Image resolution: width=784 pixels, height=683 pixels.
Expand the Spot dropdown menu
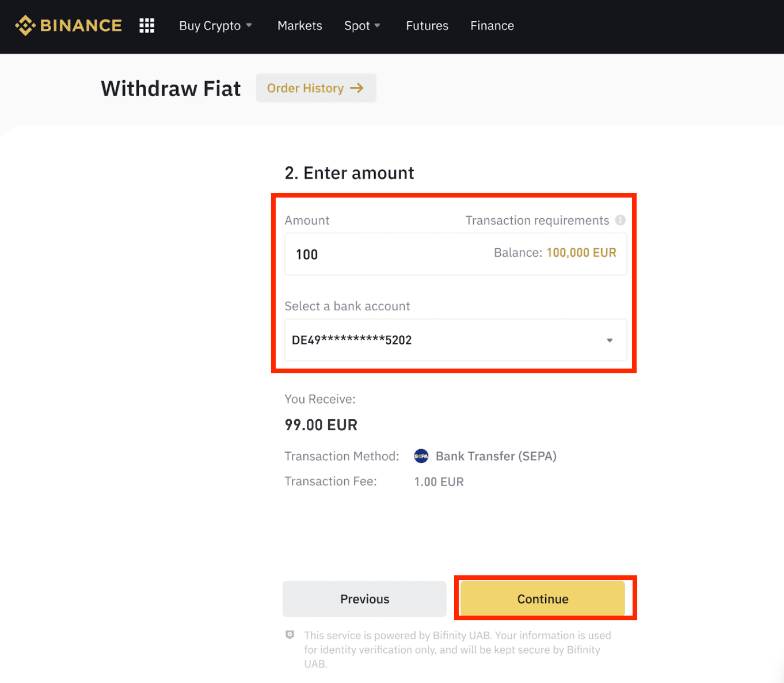(362, 25)
